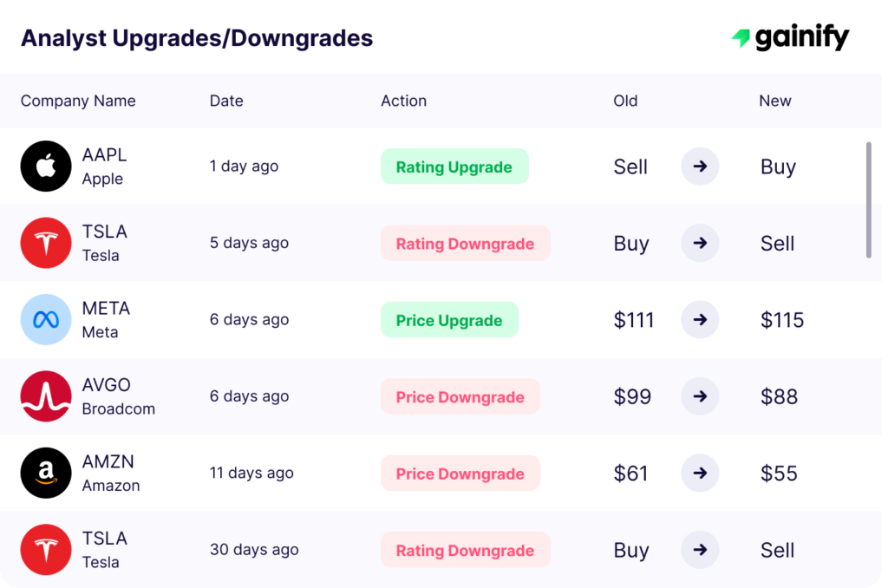Viewport: 888px width, 588px height.
Task: Open the Action column header
Action: [403, 101]
